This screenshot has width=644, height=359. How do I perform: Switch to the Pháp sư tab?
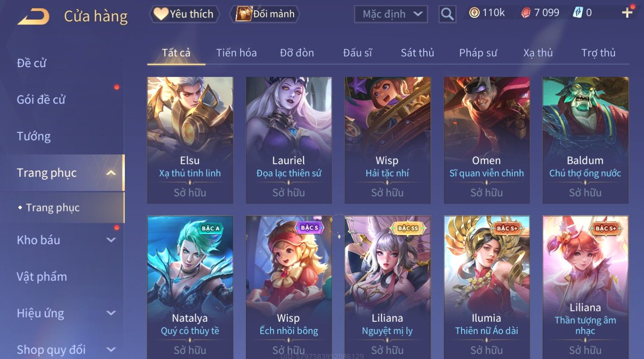(x=478, y=53)
